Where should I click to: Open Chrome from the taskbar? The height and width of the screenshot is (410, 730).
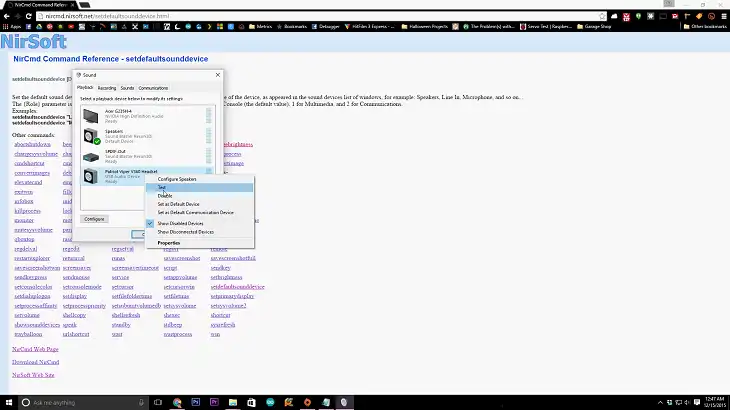pyautogui.click(x=177, y=402)
